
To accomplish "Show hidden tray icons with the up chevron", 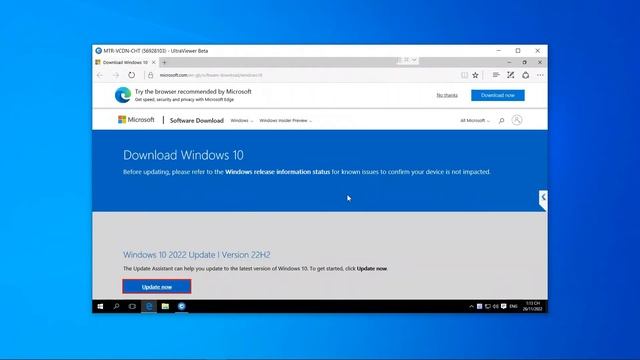I will pyautogui.click(x=471, y=306).
